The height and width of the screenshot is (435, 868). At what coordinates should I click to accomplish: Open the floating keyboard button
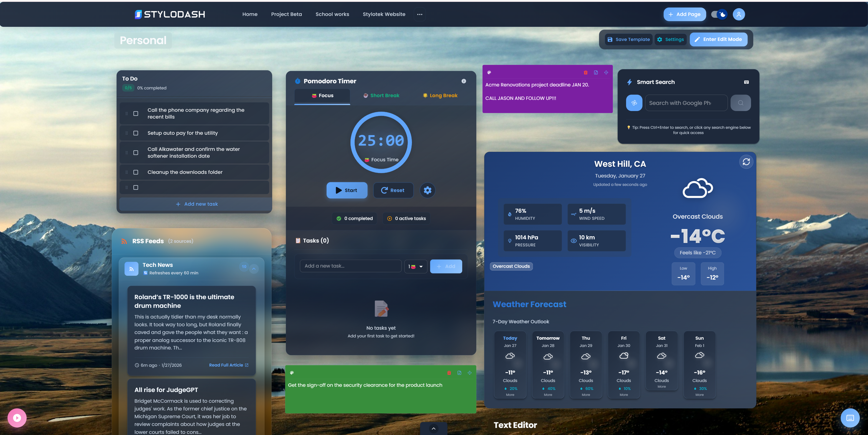[x=850, y=418]
